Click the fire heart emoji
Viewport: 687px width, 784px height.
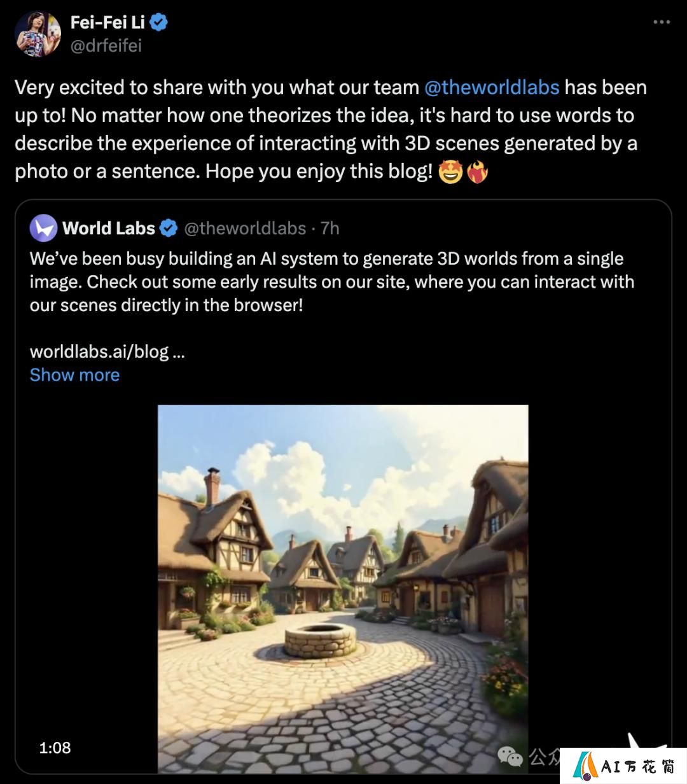click(478, 172)
